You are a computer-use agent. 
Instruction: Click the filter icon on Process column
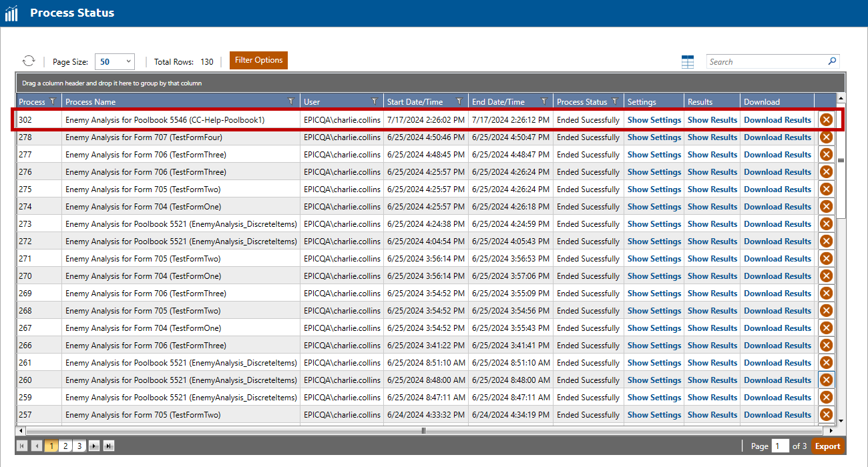pyautogui.click(x=52, y=102)
